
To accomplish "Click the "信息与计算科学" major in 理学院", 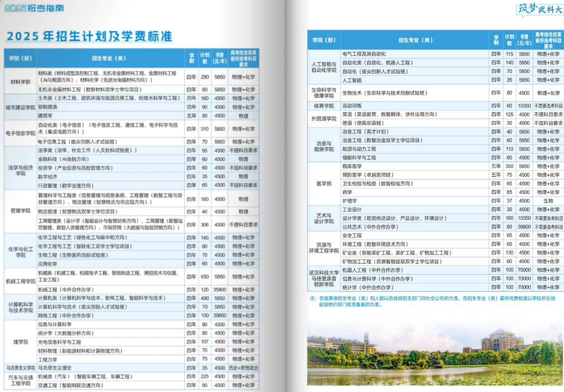I will [55, 324].
